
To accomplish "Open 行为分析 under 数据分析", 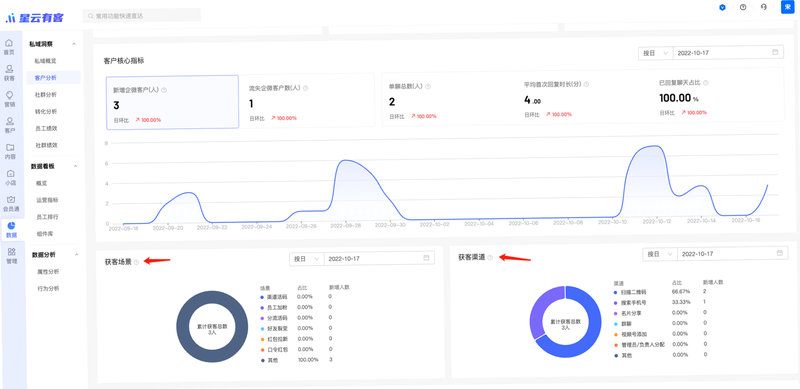I will (x=48, y=288).
